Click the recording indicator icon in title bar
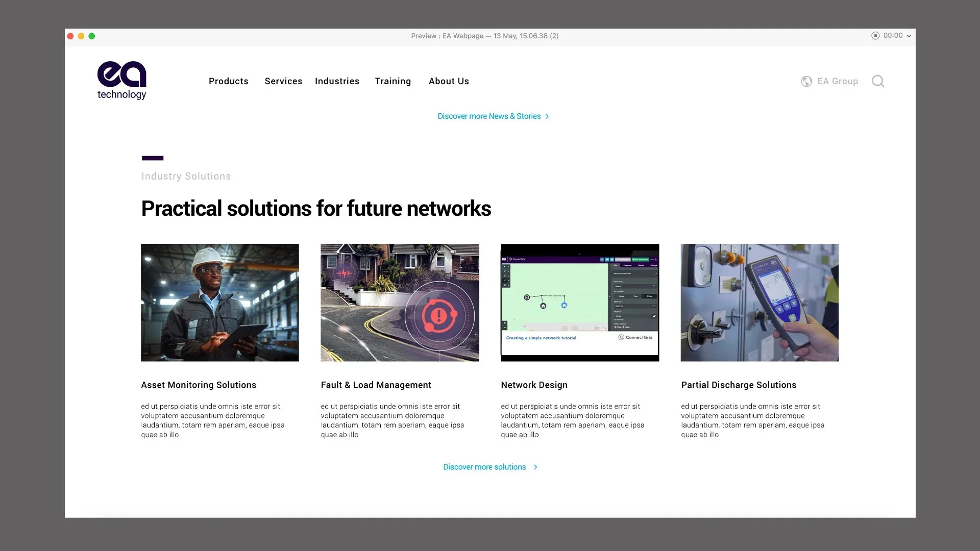Viewport: 980px width, 551px height. [875, 36]
